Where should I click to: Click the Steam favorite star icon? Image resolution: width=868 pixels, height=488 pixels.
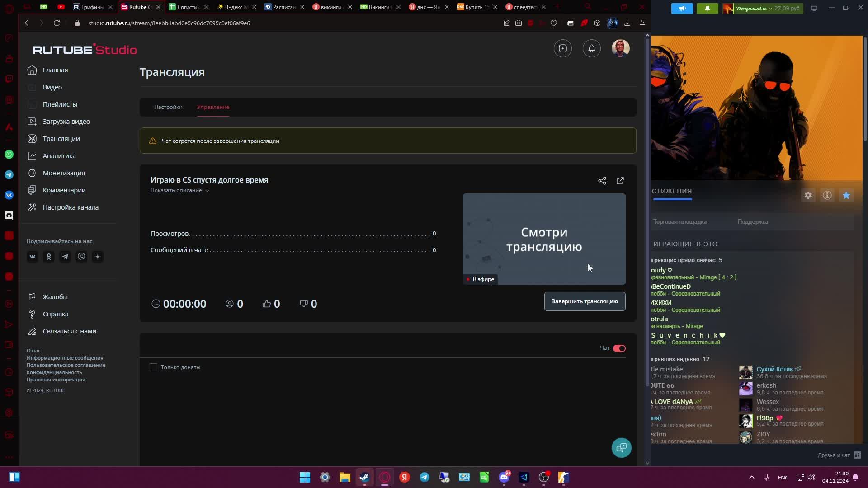[846, 195]
